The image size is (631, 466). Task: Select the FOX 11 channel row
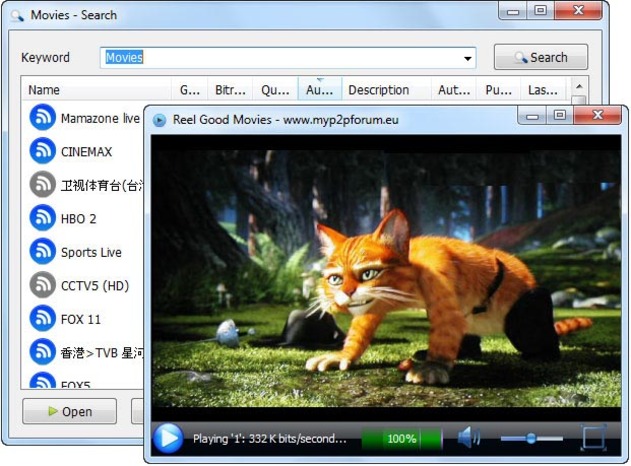(84, 319)
